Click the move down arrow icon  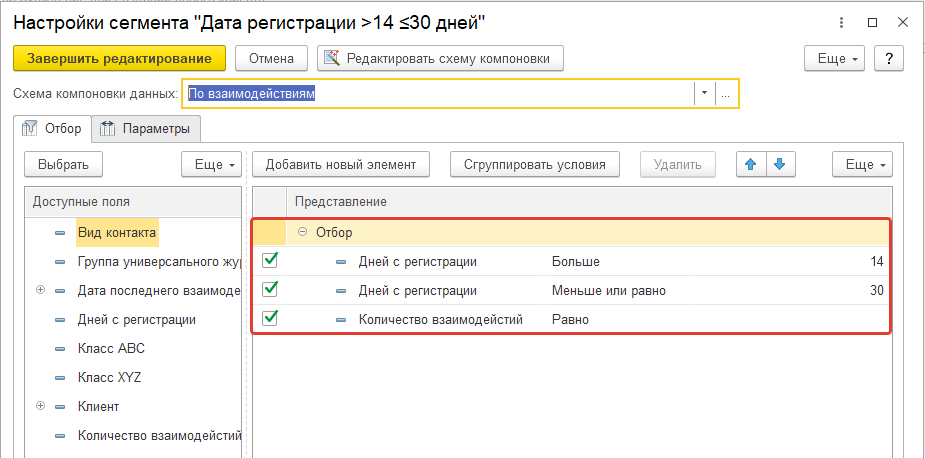pyautogui.click(x=780, y=164)
